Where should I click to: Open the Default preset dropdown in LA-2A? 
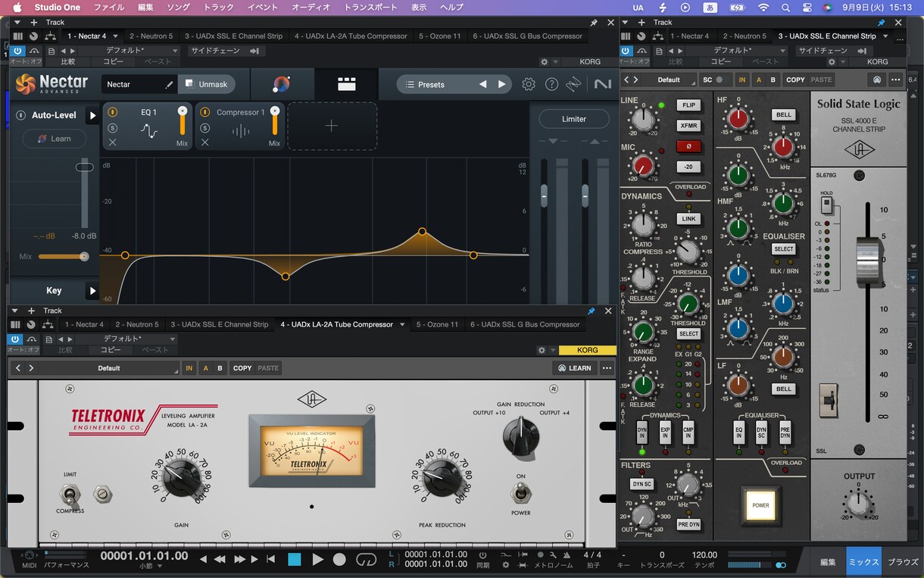109,368
